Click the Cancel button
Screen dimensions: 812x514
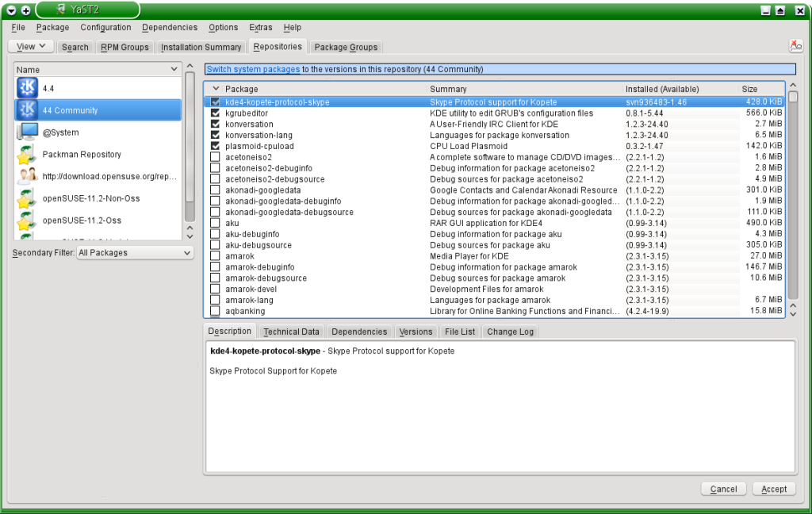723,489
